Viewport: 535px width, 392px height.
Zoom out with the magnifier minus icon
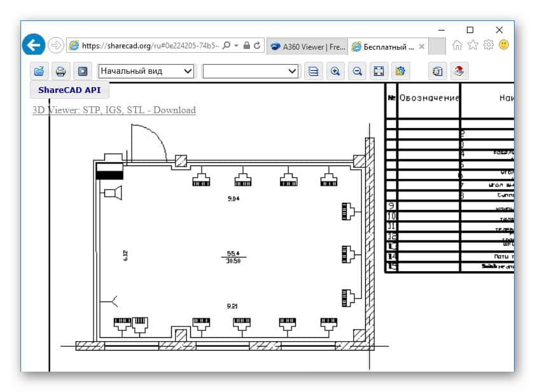pos(357,71)
